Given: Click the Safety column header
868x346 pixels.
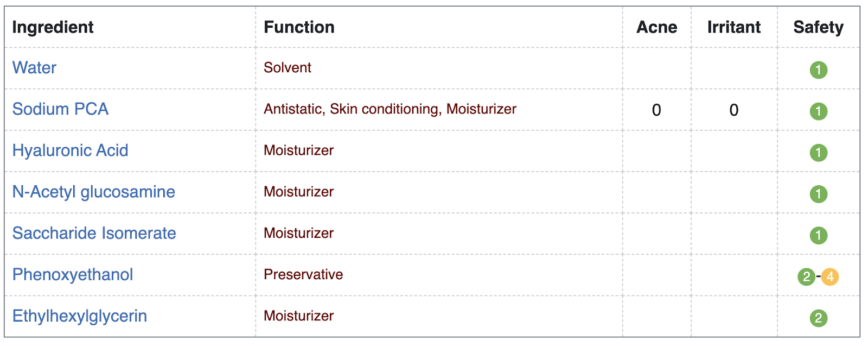Looking at the screenshot, I should click(818, 27).
